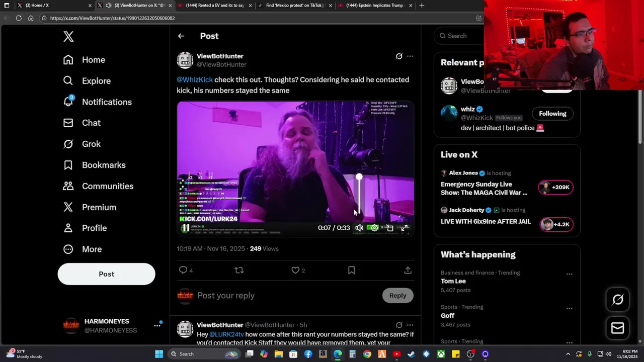Go back with the Post arrow
This screenshot has height=362, width=644.
(181, 36)
